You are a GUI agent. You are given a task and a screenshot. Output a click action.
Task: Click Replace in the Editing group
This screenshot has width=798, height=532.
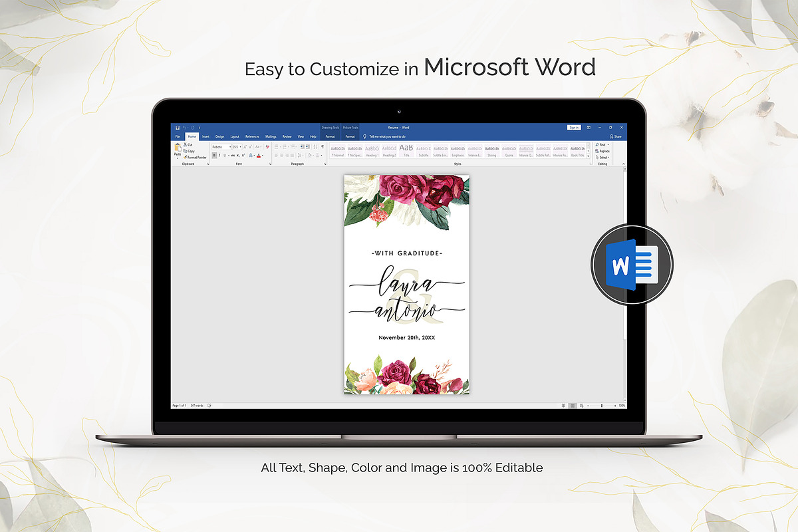pyautogui.click(x=602, y=151)
